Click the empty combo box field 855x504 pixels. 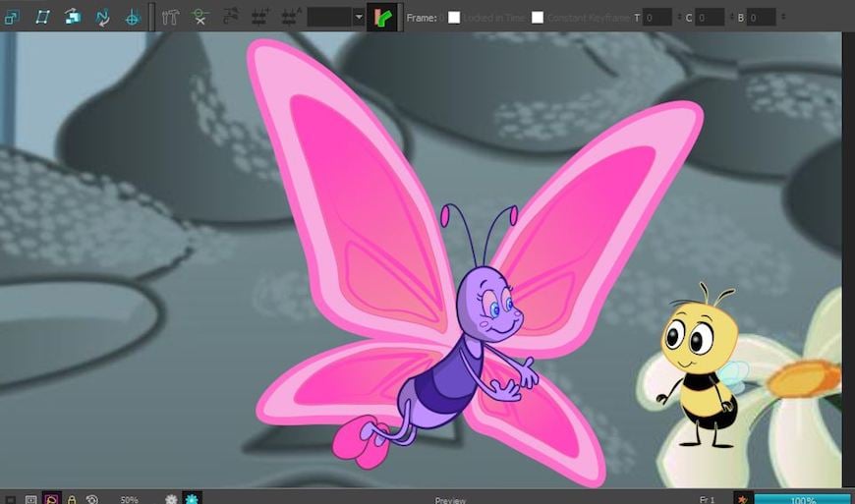tap(330, 18)
